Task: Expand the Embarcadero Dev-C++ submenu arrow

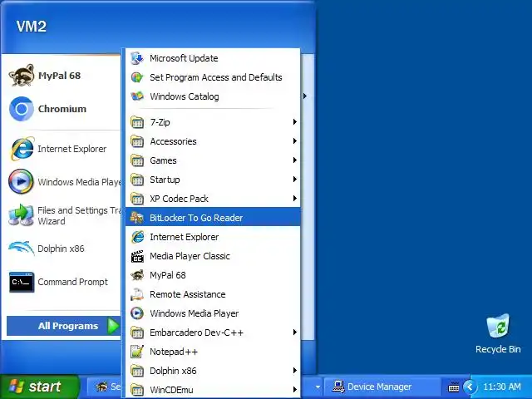Action: pyautogui.click(x=295, y=332)
